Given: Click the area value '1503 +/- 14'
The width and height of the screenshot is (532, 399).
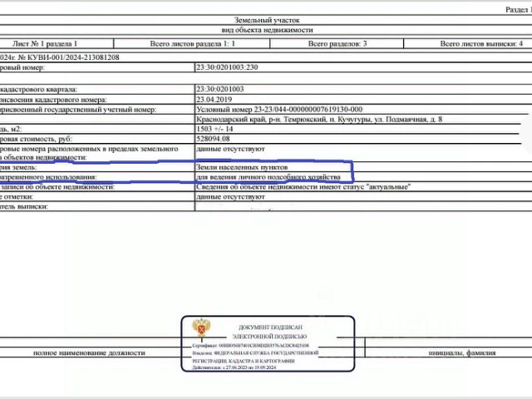Looking at the screenshot, I should click(x=214, y=129).
